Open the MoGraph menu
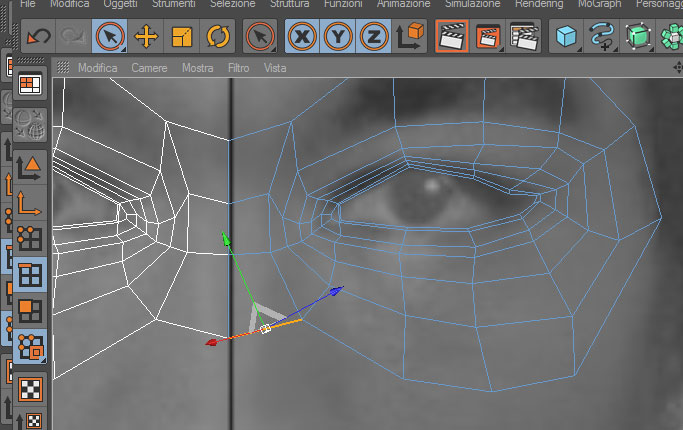 pyautogui.click(x=599, y=4)
